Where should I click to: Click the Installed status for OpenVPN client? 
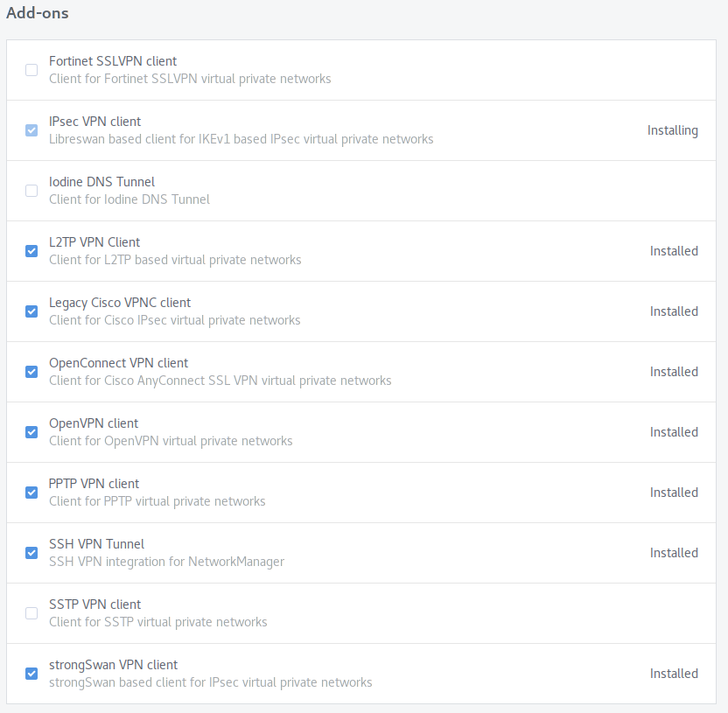674,432
